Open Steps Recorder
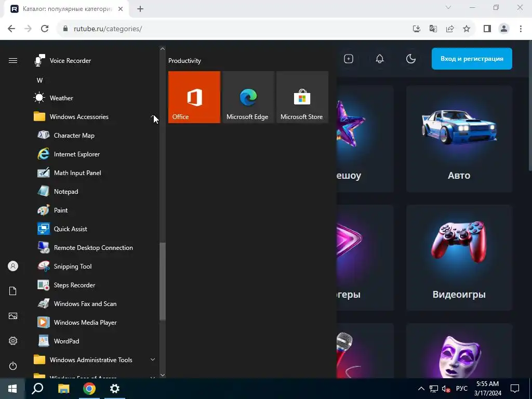532x399 pixels. (95, 285)
